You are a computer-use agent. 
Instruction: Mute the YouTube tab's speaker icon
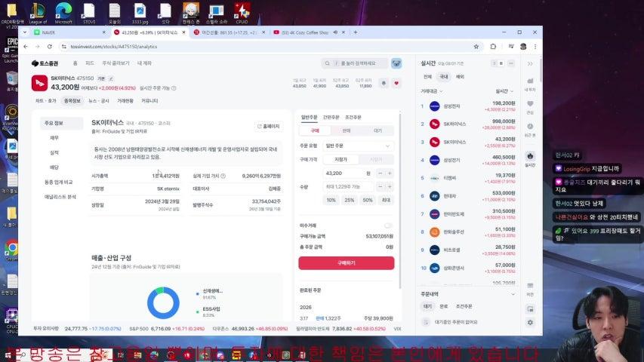tap(335, 32)
